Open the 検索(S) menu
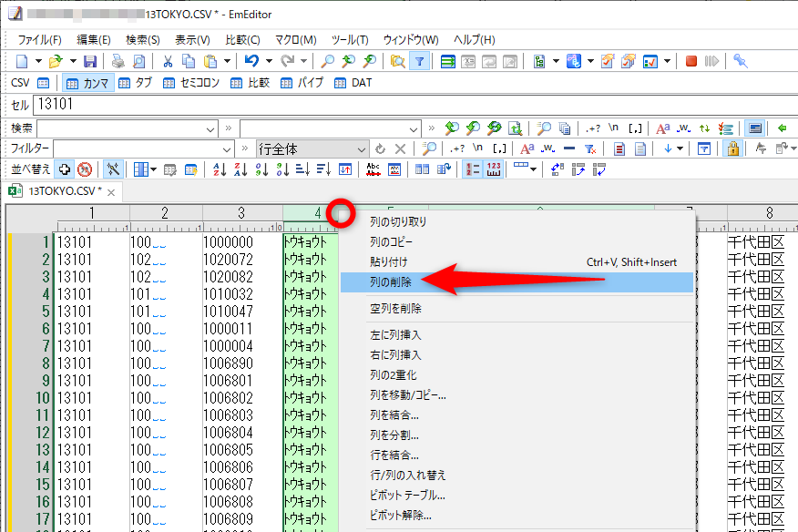 143,40
